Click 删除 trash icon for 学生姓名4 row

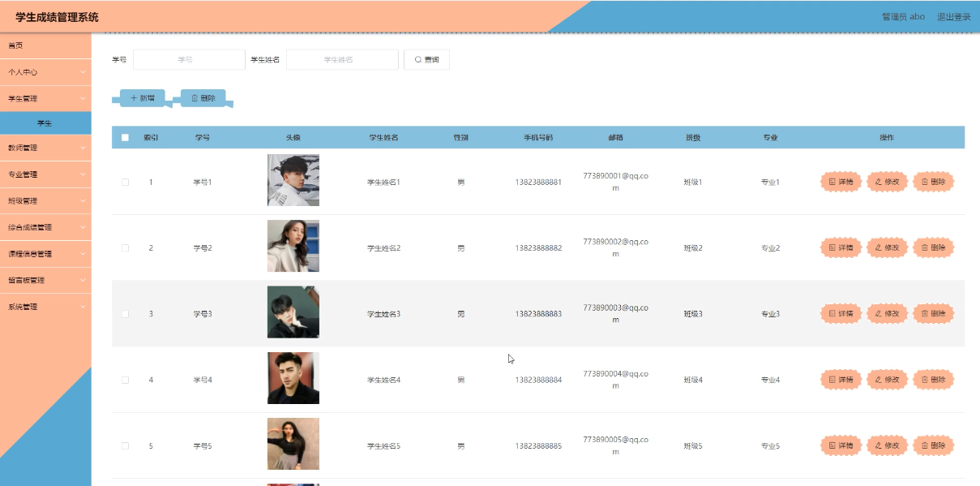pyautogui.click(x=925, y=380)
